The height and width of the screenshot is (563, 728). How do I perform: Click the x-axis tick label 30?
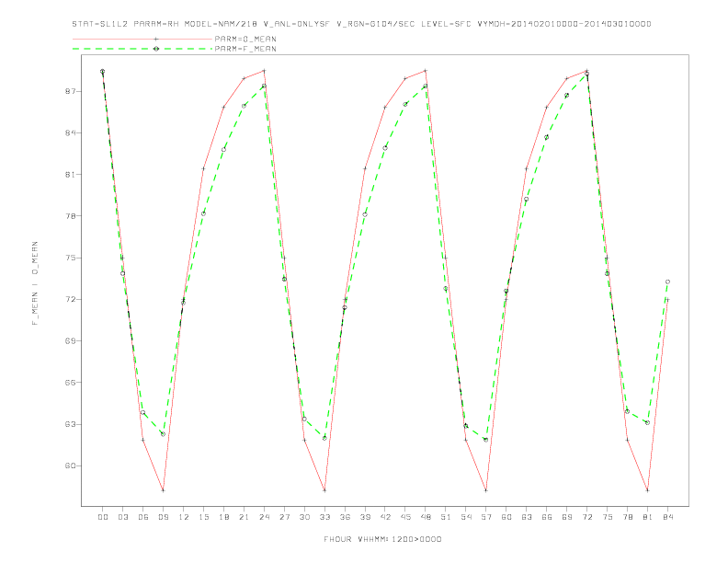pos(304,517)
